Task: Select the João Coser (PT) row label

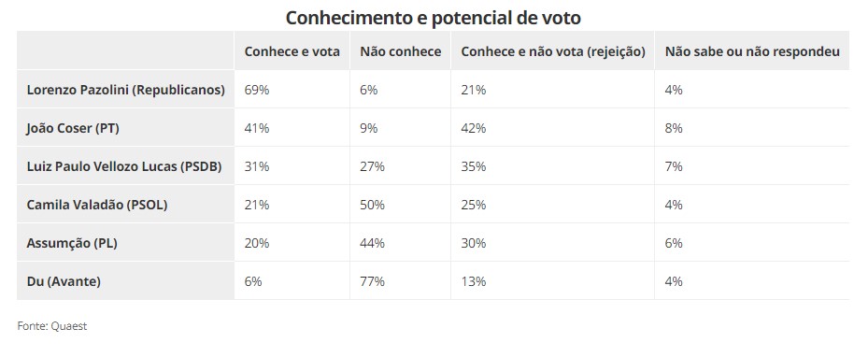Action: pos(73,128)
